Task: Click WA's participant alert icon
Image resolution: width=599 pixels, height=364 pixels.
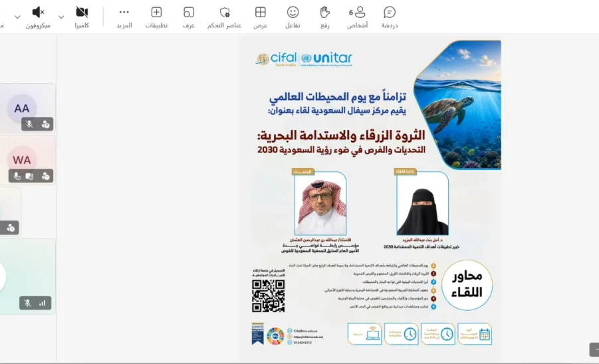Action: [45, 176]
